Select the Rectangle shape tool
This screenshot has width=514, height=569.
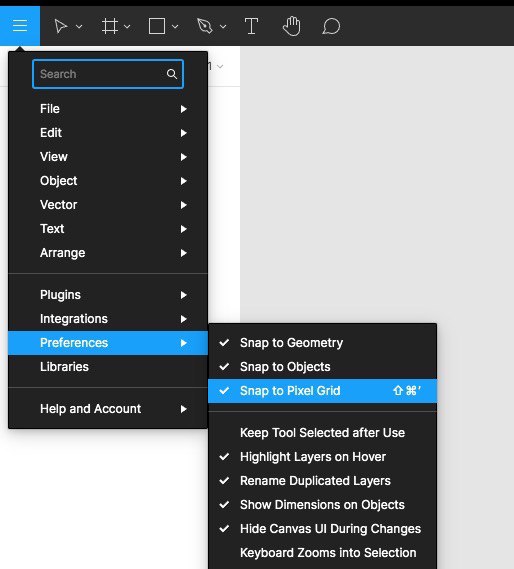pyautogui.click(x=157, y=26)
